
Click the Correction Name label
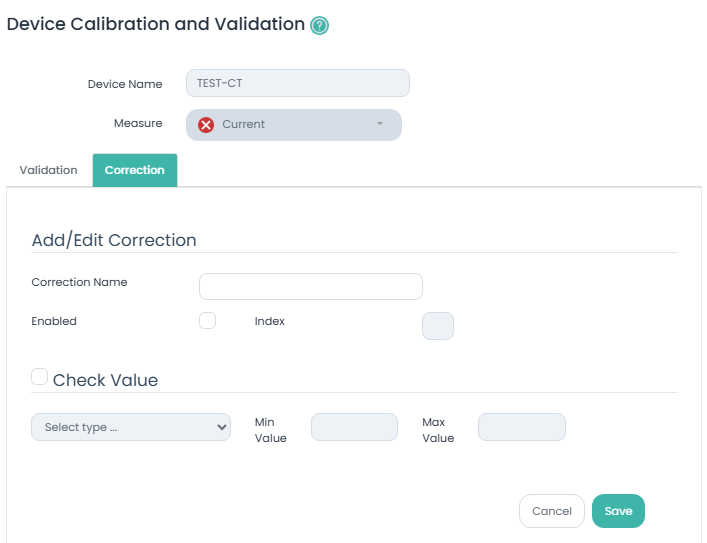click(79, 282)
